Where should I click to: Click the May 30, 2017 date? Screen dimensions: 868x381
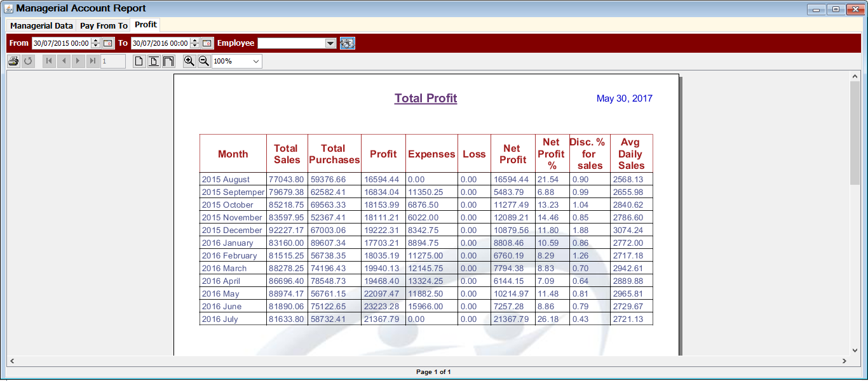pyautogui.click(x=624, y=98)
